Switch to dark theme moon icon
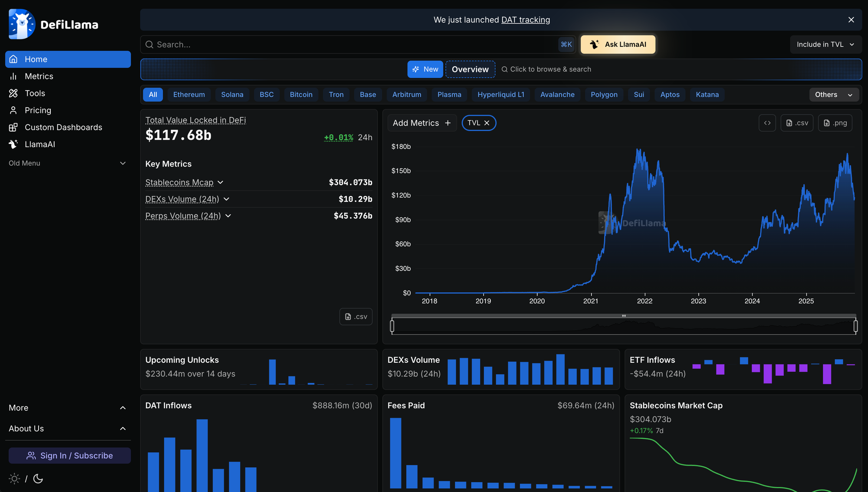 (x=38, y=479)
